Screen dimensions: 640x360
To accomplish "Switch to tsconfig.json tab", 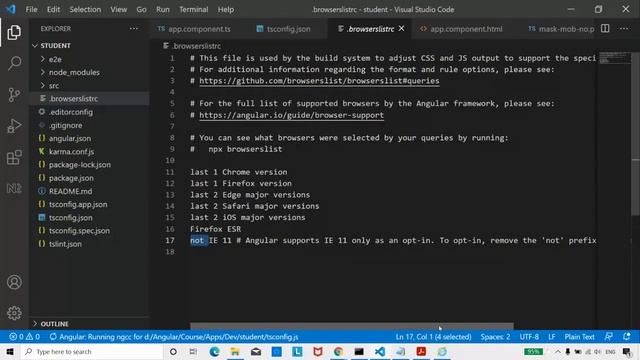I will point(288,29).
